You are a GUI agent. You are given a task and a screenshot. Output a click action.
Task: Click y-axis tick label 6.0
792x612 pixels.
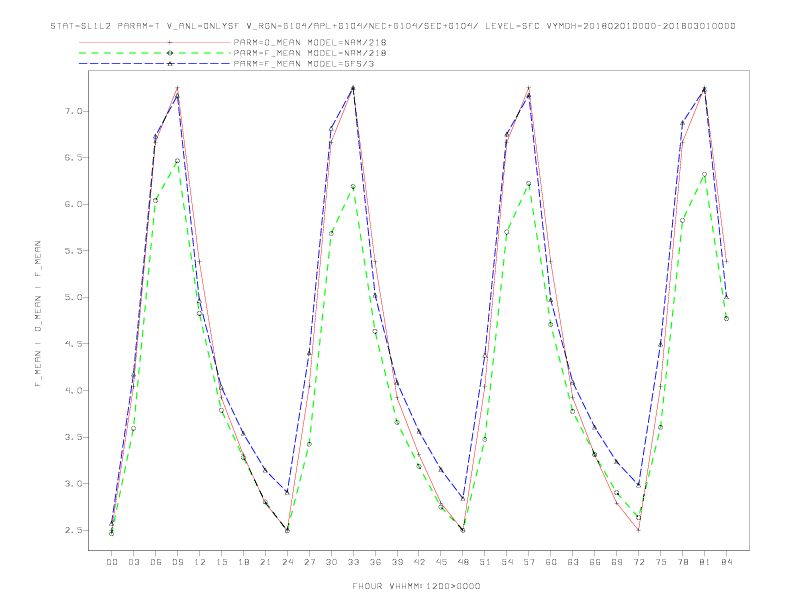click(74, 204)
